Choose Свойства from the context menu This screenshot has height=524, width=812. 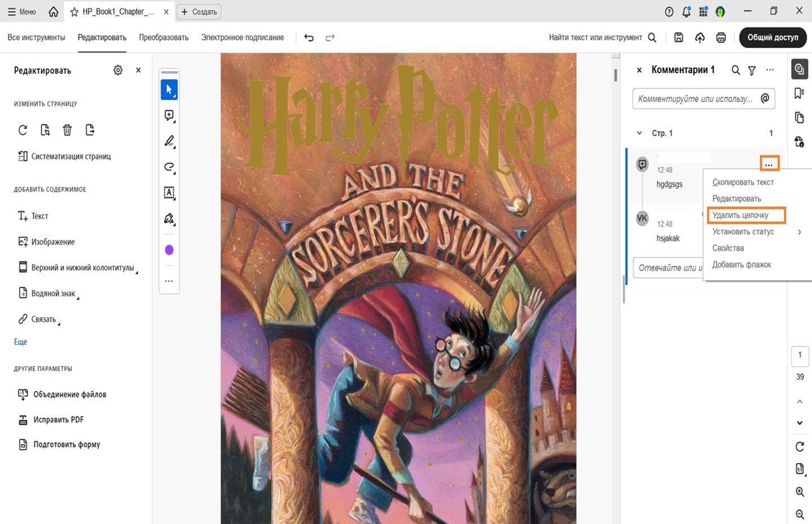click(x=728, y=248)
